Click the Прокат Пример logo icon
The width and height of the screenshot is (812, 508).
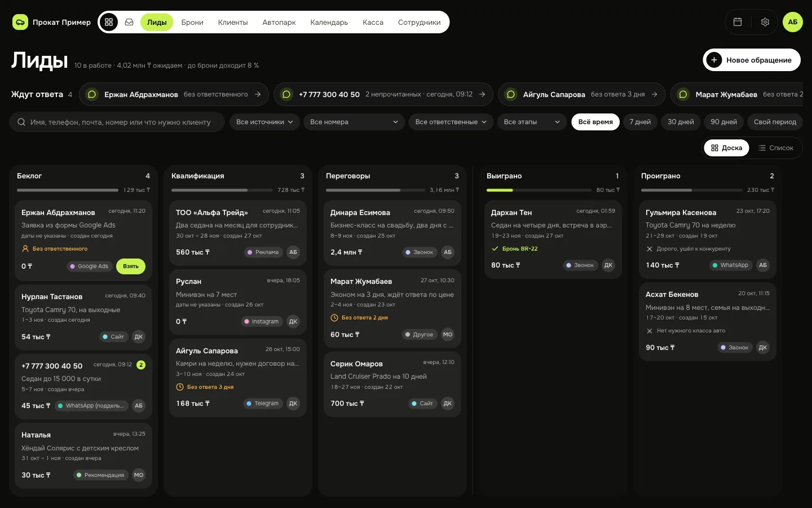(x=20, y=22)
